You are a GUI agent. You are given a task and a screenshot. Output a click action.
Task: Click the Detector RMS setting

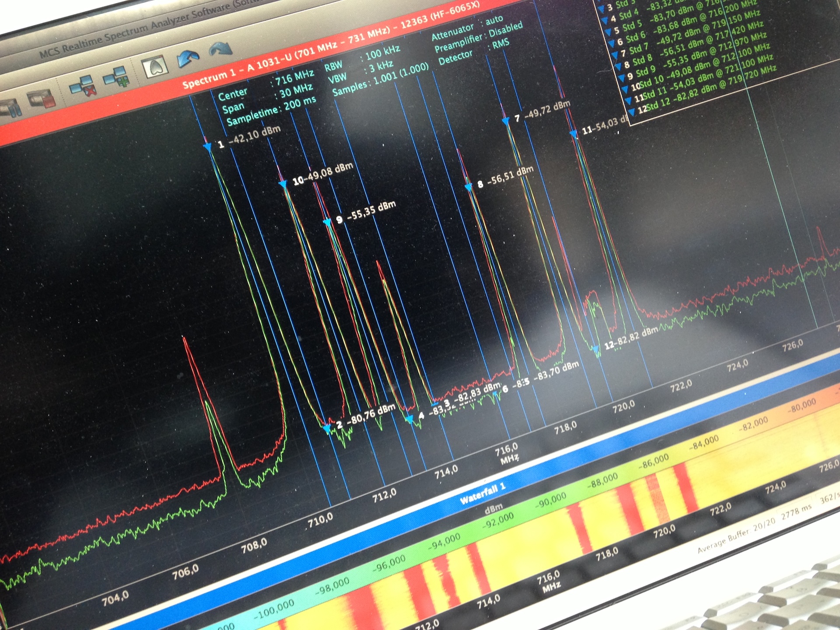pyautogui.click(x=500, y=43)
